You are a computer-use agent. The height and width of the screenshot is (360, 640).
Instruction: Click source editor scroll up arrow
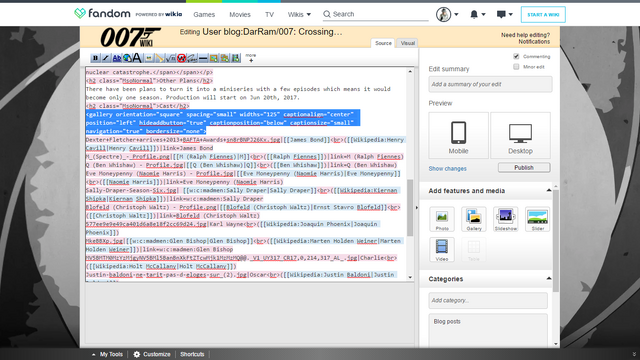point(410,71)
